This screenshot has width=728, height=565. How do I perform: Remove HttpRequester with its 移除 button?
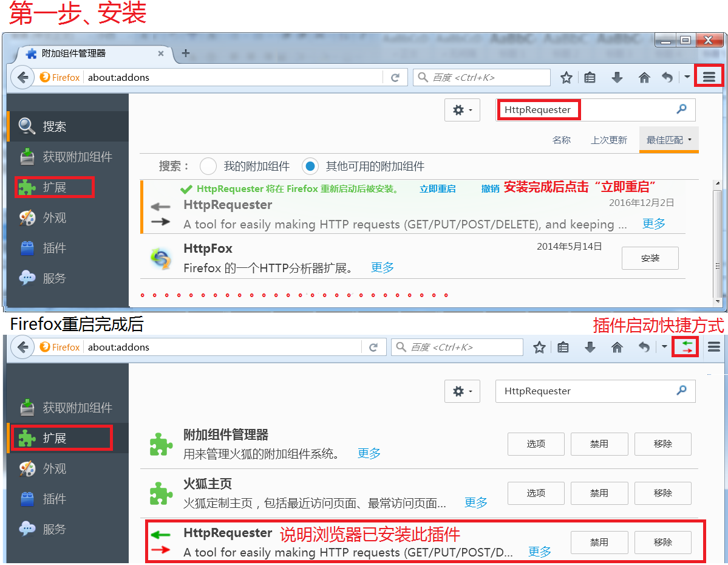(662, 543)
